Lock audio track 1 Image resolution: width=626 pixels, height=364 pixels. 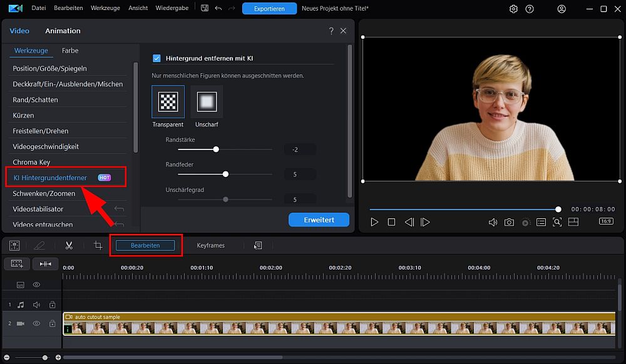coord(52,305)
